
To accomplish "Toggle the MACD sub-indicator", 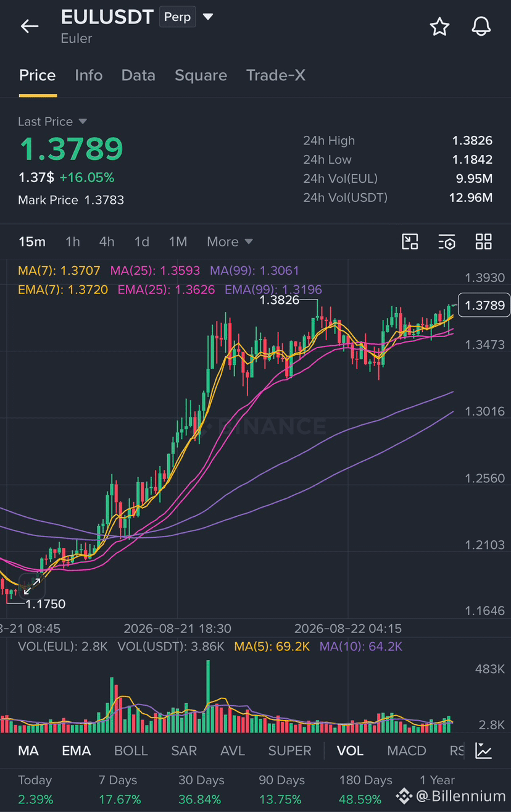I will coord(407,751).
